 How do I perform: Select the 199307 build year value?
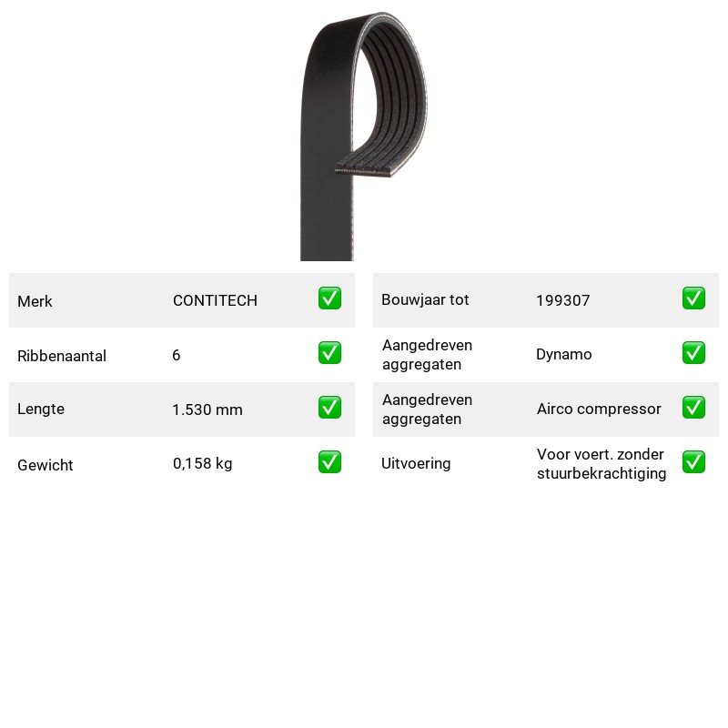pyautogui.click(x=562, y=300)
